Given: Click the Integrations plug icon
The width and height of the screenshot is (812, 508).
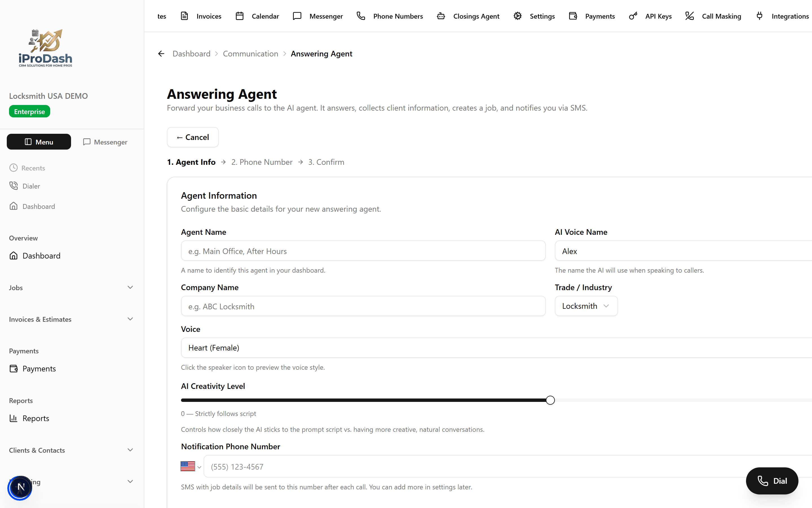Looking at the screenshot, I should (759, 16).
